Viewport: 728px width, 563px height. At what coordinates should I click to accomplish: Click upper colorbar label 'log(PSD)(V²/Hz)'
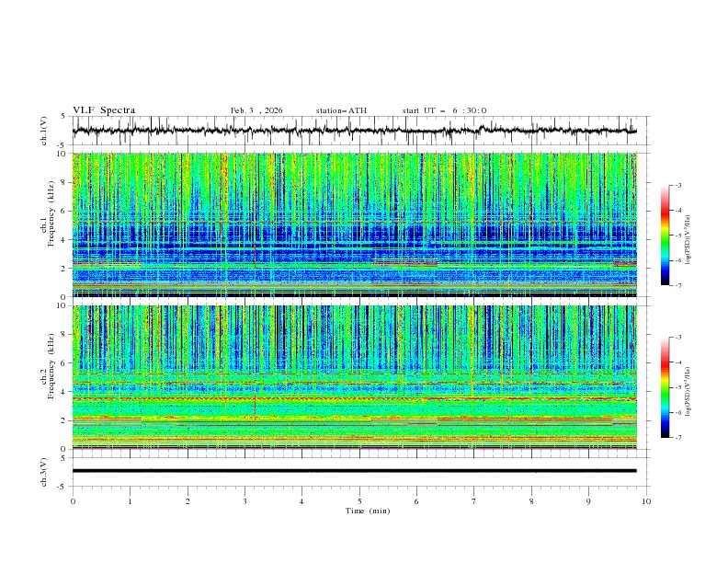click(x=688, y=240)
